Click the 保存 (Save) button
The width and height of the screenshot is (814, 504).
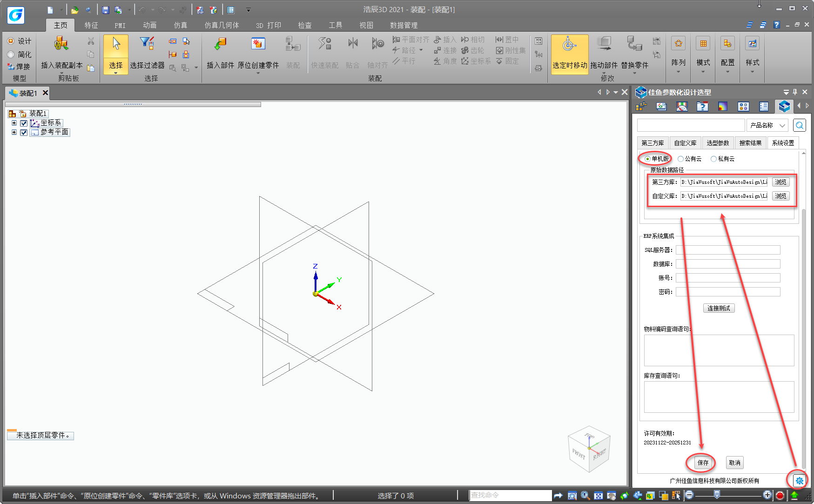703,463
